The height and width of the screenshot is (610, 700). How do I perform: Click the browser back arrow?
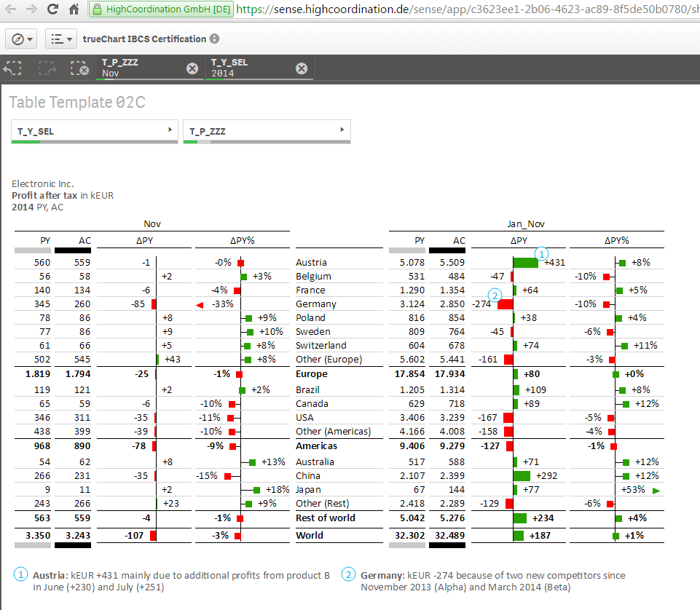11,9
